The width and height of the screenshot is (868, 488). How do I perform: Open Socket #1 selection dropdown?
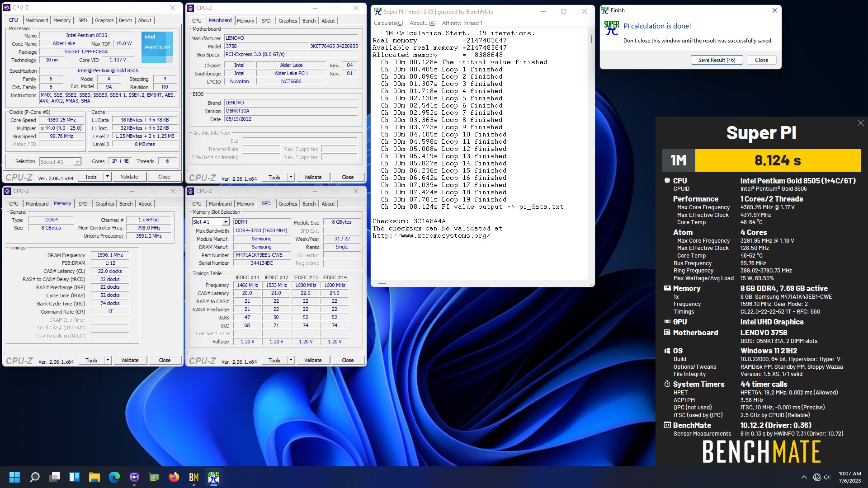pyautogui.click(x=60, y=161)
